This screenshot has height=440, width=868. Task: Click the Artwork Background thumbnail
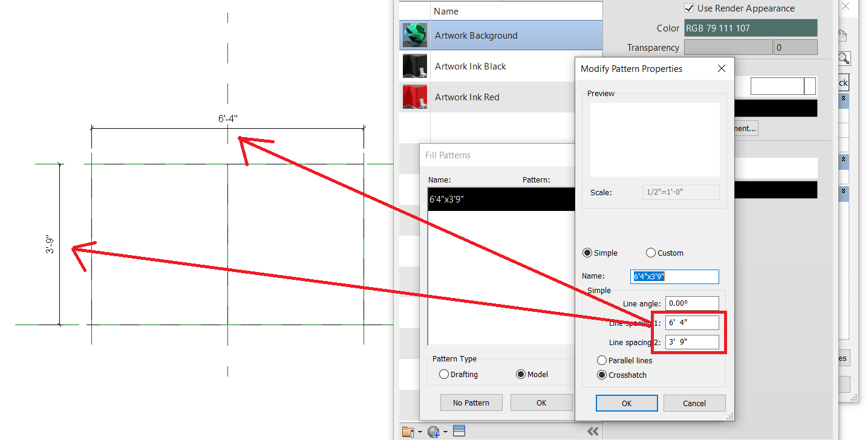[415, 35]
